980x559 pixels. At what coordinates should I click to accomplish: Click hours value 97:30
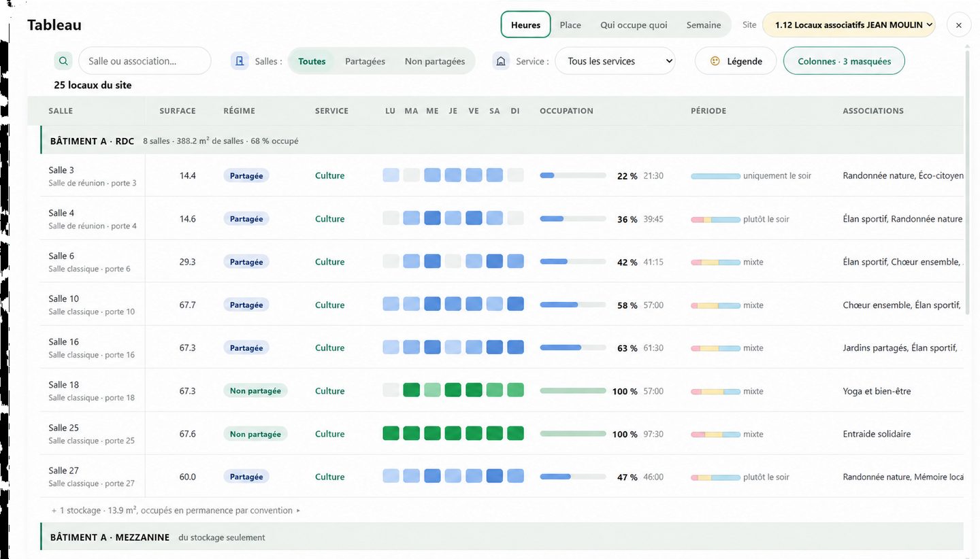point(653,434)
